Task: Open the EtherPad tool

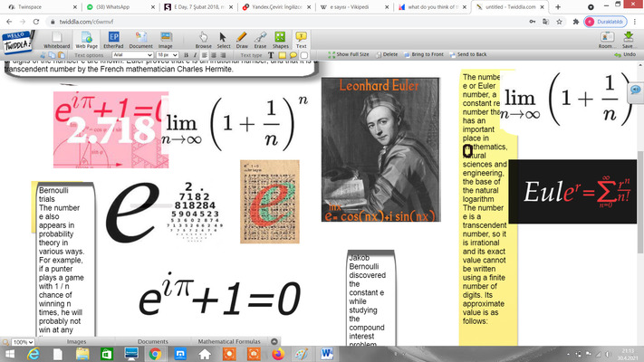Action: pyautogui.click(x=113, y=40)
